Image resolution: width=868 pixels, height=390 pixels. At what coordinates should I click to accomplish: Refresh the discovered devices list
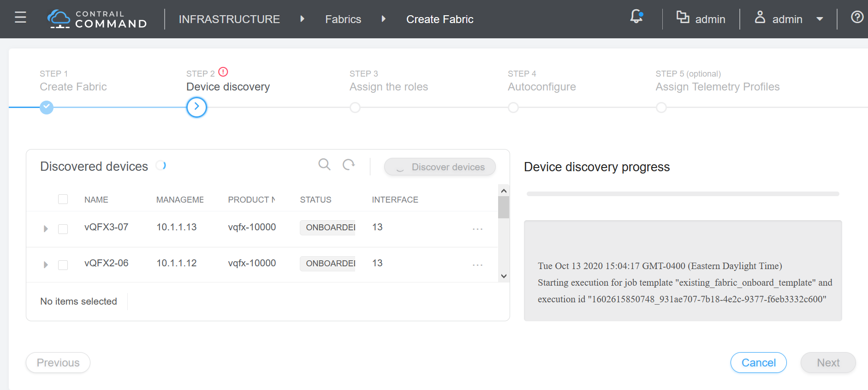pos(349,165)
